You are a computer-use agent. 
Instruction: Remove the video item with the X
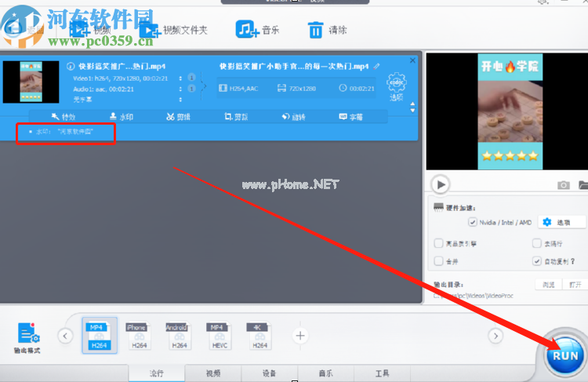pos(412,60)
